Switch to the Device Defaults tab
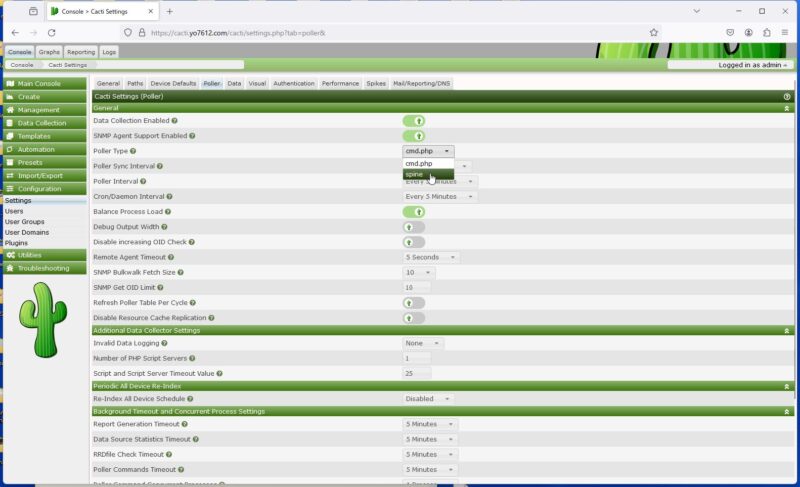This screenshot has height=487, width=800. tap(173, 84)
